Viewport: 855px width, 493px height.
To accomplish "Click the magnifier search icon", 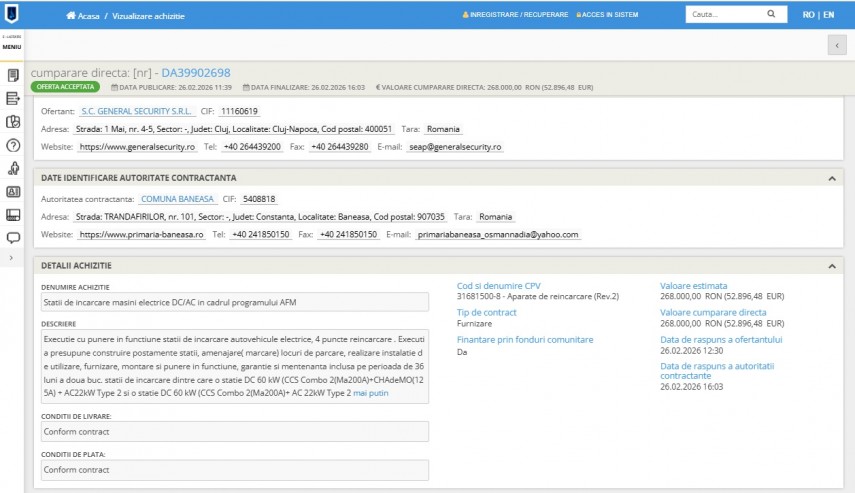I will 771,15.
